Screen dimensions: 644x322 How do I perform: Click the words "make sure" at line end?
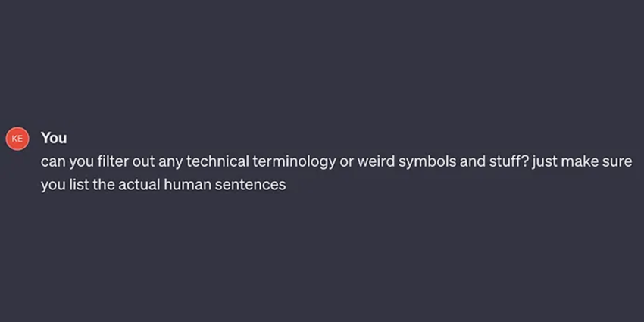coord(596,162)
